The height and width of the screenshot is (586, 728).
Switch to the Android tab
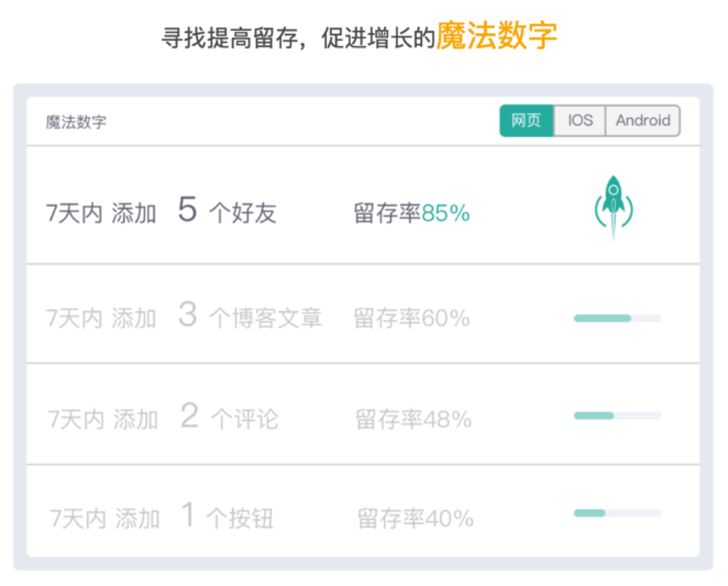642,121
